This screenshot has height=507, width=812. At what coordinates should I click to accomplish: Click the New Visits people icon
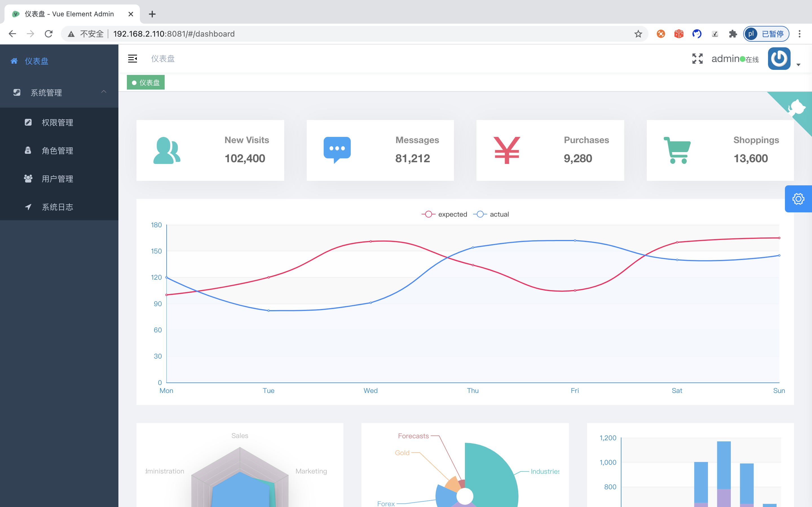tap(167, 151)
